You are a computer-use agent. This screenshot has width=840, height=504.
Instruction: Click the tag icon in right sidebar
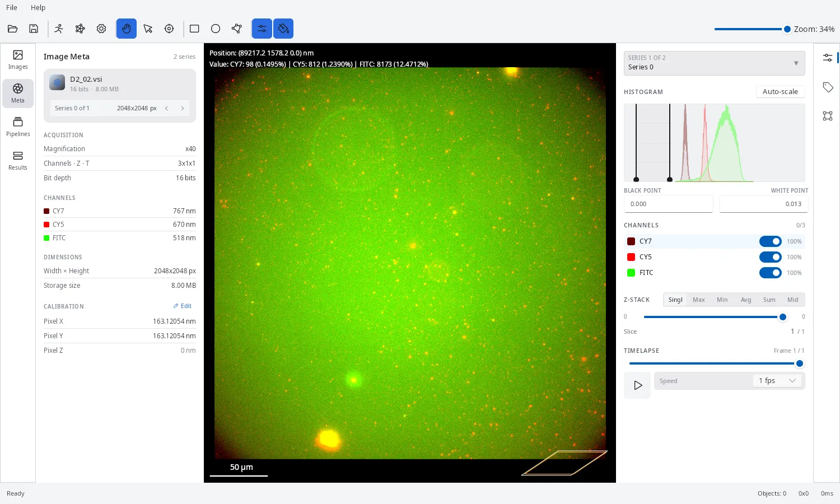tap(828, 87)
